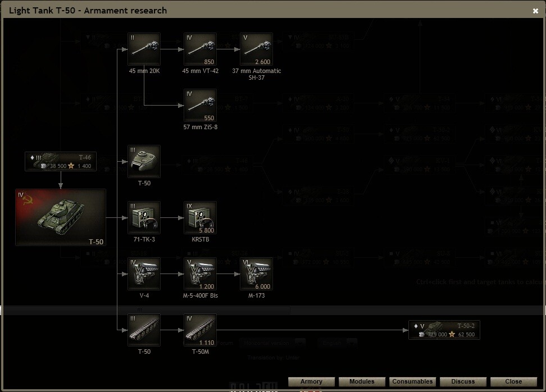Close the Armament research dialog with X
546x392 pixels.
click(535, 11)
